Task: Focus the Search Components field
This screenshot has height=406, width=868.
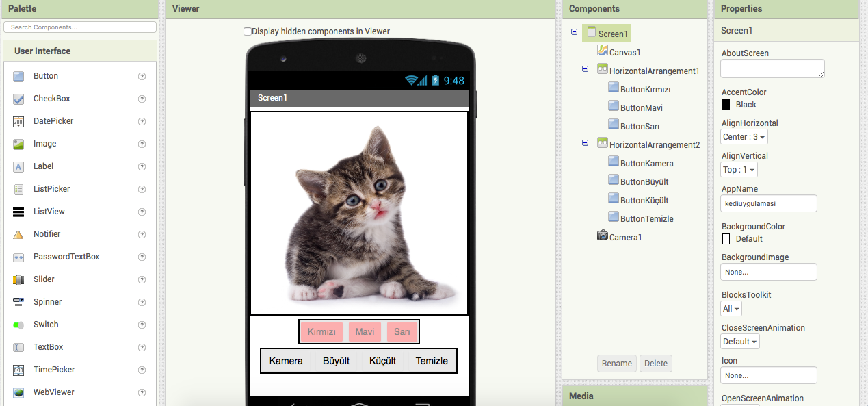Action: coord(80,27)
